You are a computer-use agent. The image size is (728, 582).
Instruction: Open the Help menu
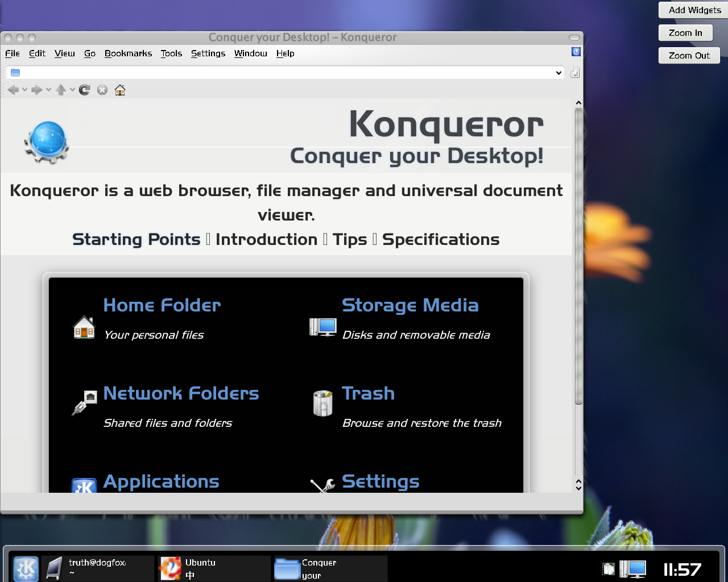pos(286,53)
